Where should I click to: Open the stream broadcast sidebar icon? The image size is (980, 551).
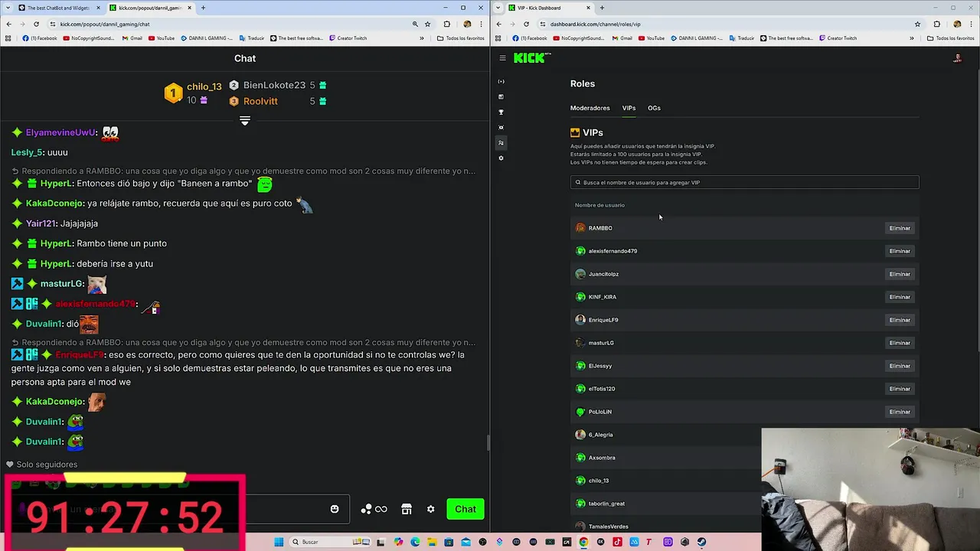501,81
